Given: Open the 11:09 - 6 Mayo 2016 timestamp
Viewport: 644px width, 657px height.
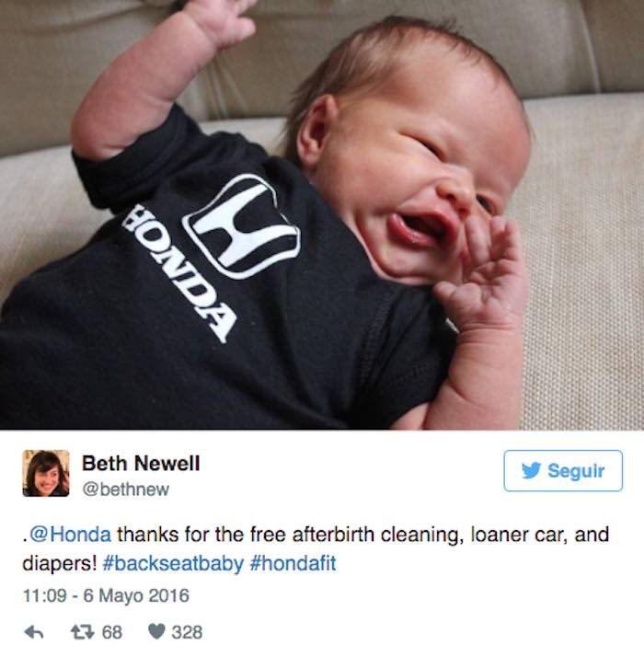Looking at the screenshot, I should pos(106,595).
